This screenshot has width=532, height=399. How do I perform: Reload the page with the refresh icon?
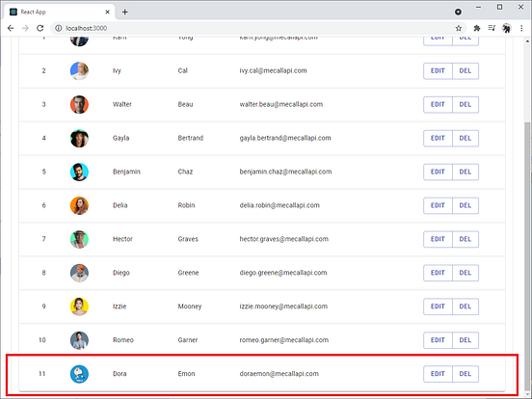pyautogui.click(x=40, y=28)
